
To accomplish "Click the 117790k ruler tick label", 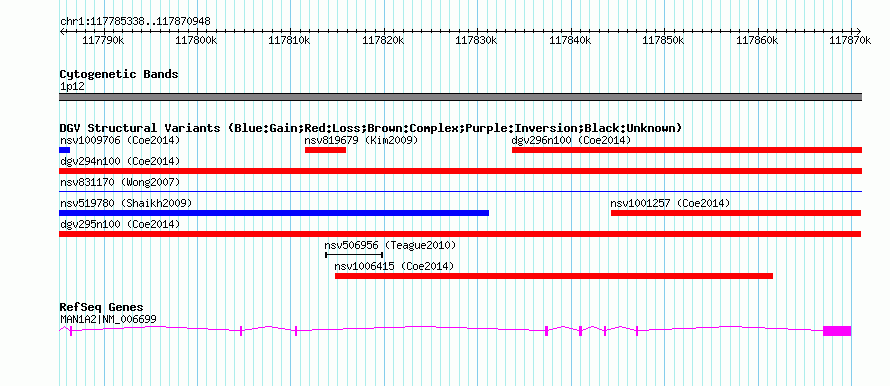I will (x=104, y=40).
